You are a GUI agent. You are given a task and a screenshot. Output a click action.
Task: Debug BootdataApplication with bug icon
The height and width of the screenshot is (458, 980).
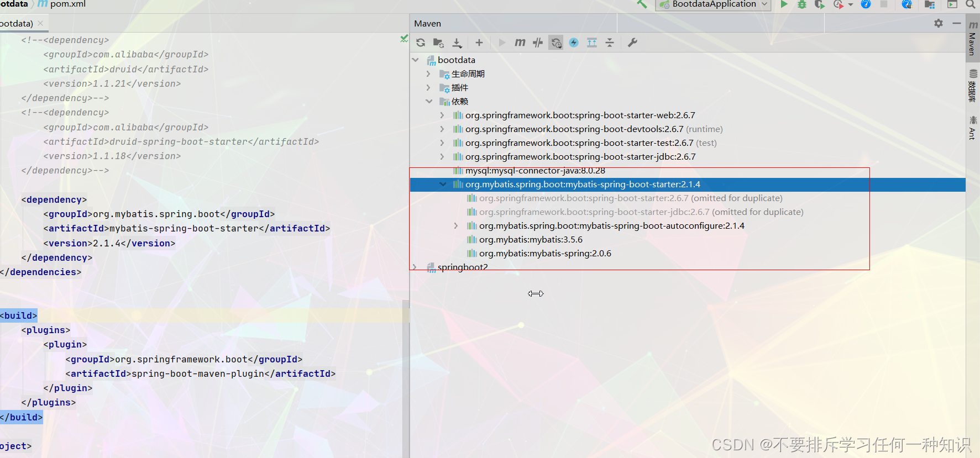tap(801, 4)
